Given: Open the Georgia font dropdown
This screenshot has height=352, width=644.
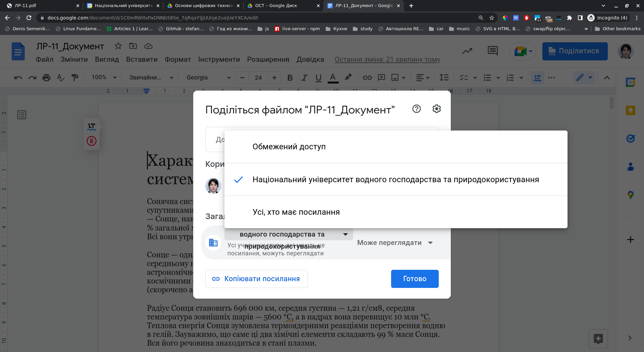Looking at the screenshot, I should tap(208, 78).
